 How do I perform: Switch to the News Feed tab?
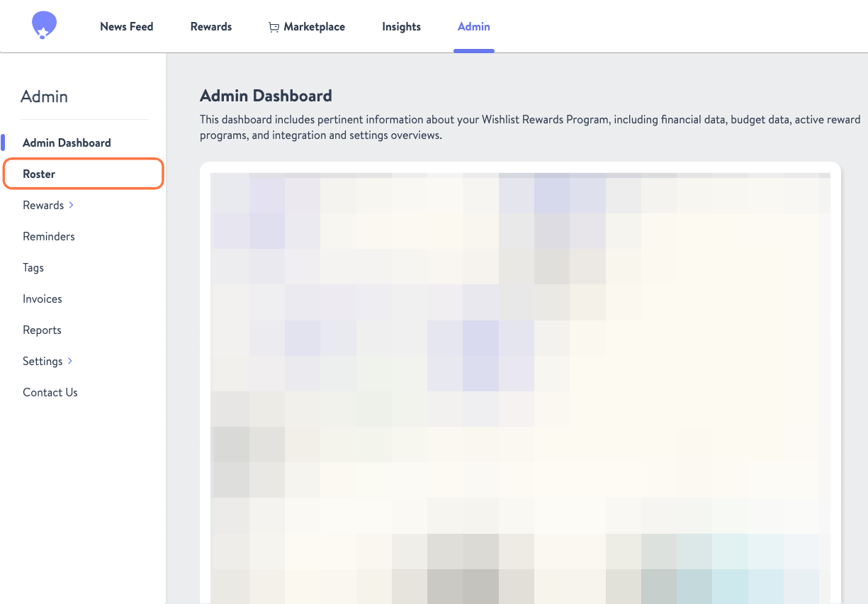pyautogui.click(x=127, y=26)
